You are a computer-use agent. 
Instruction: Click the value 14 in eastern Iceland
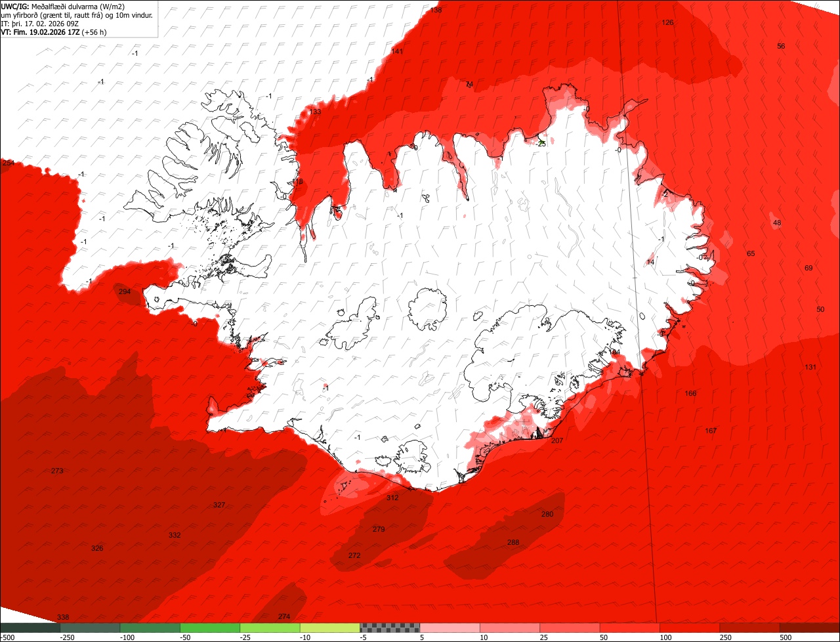650,262
